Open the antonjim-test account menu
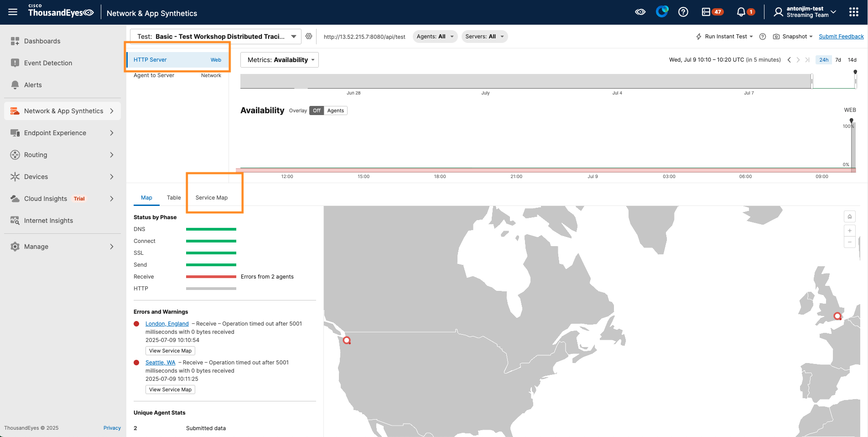This screenshot has width=868, height=437. (805, 12)
